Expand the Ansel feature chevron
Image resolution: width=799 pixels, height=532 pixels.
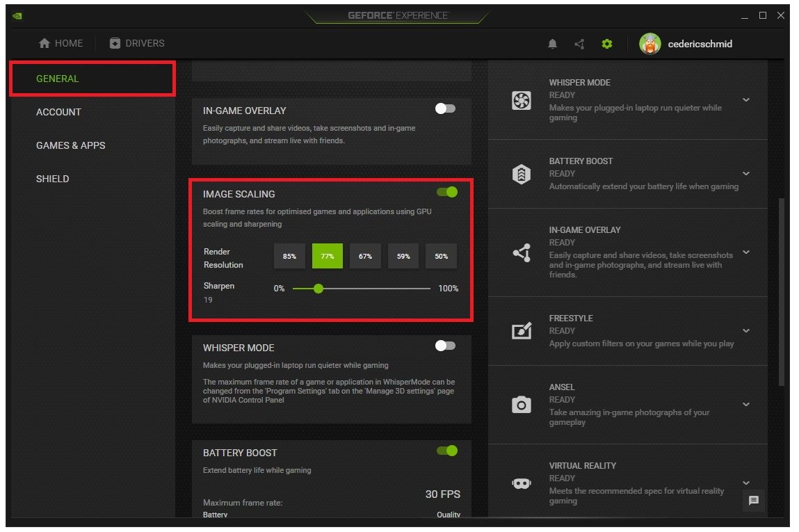click(x=746, y=405)
